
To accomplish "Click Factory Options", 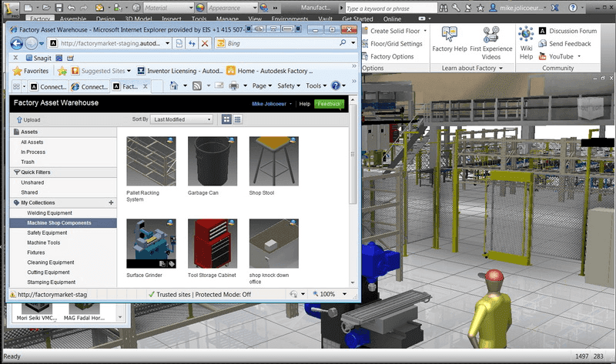I will 388,56.
